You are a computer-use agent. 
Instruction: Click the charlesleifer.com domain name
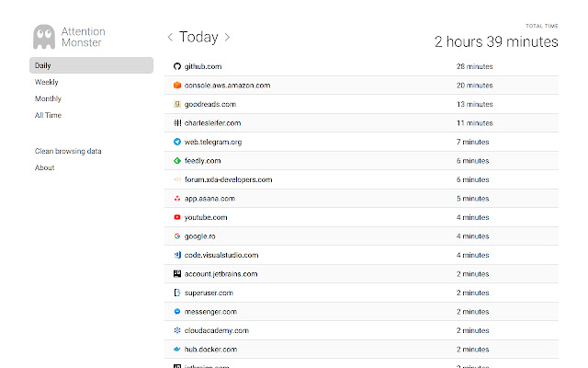(x=212, y=122)
